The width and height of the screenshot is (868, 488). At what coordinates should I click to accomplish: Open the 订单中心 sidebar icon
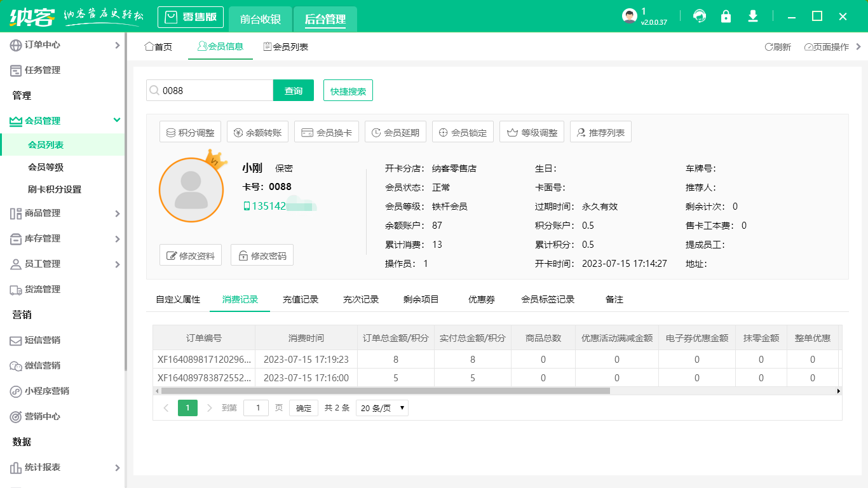(x=16, y=45)
